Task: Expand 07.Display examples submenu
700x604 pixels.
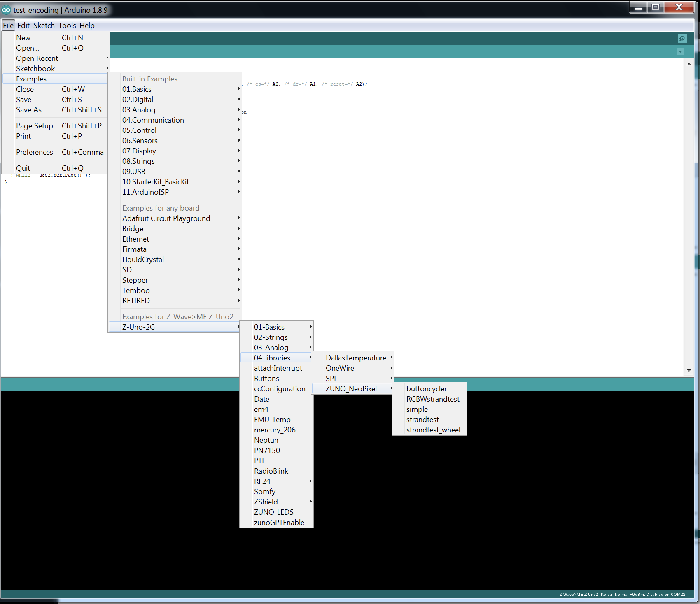Action: tap(175, 151)
